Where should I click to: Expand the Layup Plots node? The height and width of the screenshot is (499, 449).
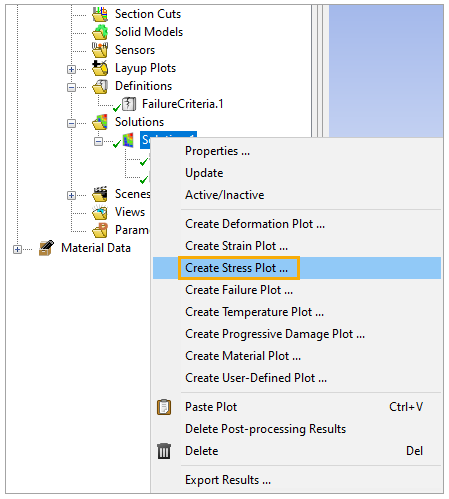[71, 69]
